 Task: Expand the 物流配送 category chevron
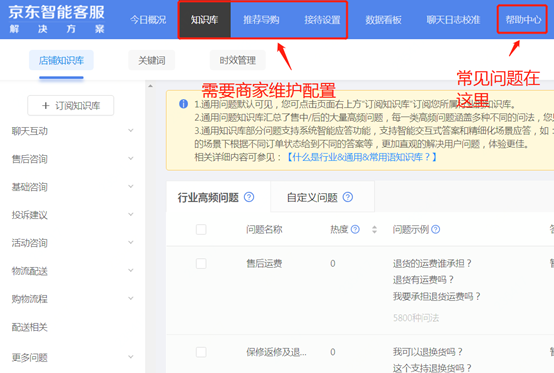point(131,271)
